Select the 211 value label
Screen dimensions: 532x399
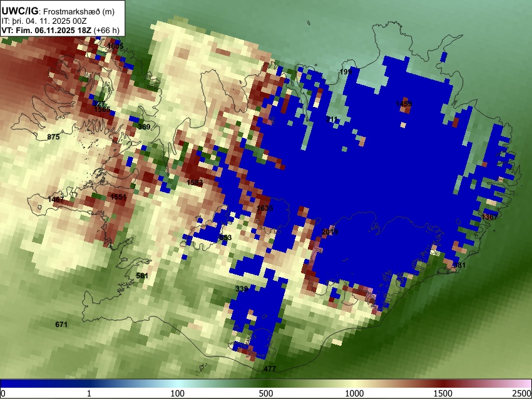coord(332,119)
